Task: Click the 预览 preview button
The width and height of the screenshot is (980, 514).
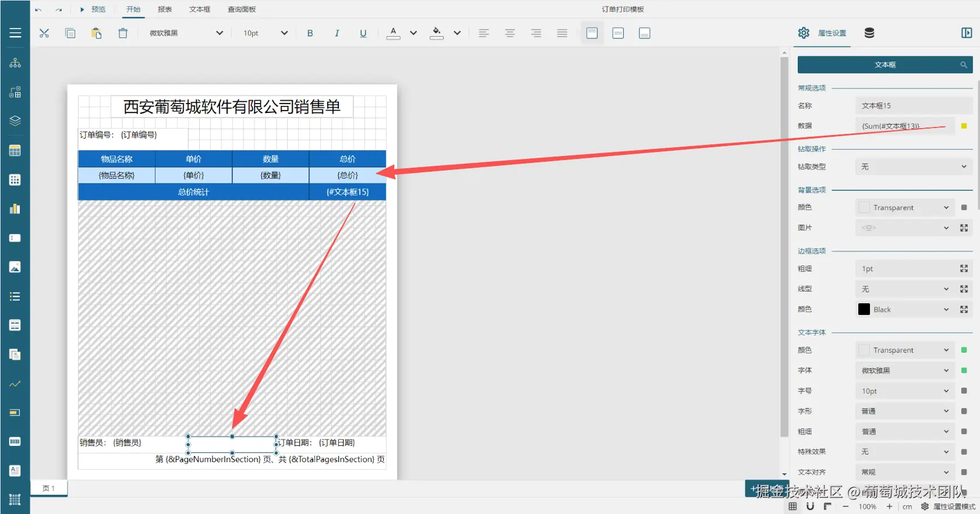Action: pos(93,9)
